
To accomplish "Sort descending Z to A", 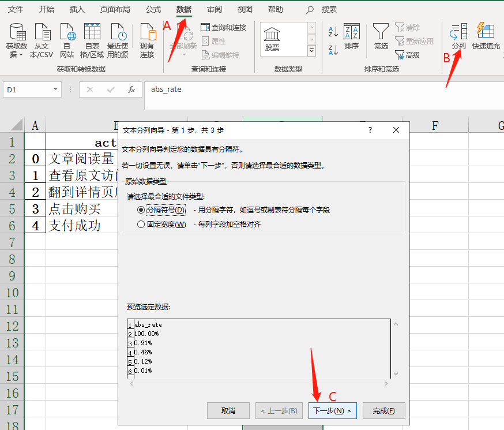I will point(333,50).
